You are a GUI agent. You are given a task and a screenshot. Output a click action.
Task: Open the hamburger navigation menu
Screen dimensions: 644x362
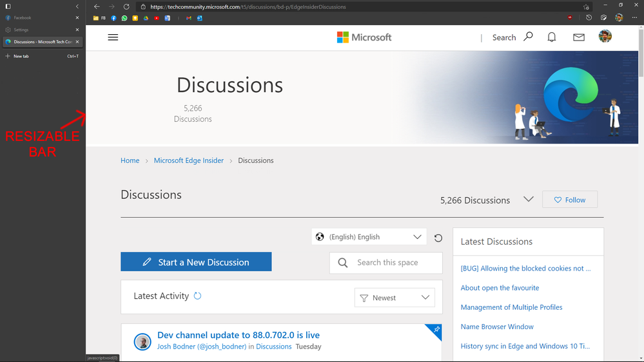point(113,37)
